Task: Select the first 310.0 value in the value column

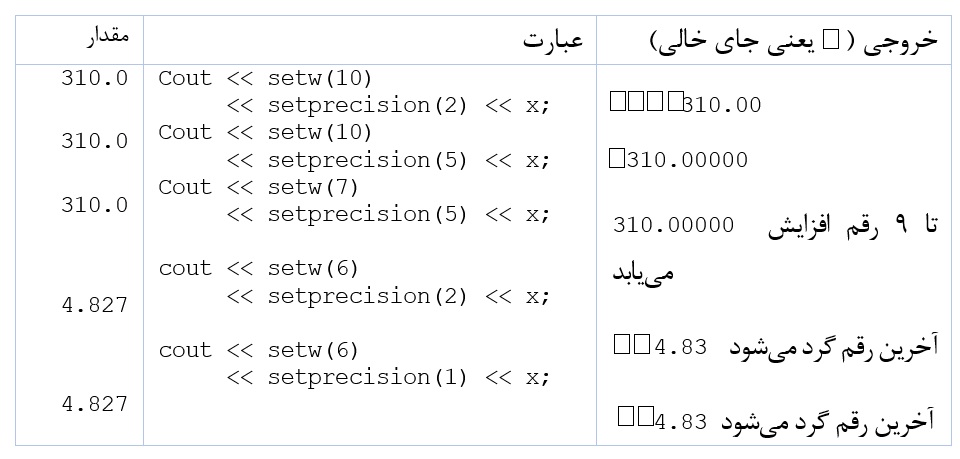Action: coord(94,78)
